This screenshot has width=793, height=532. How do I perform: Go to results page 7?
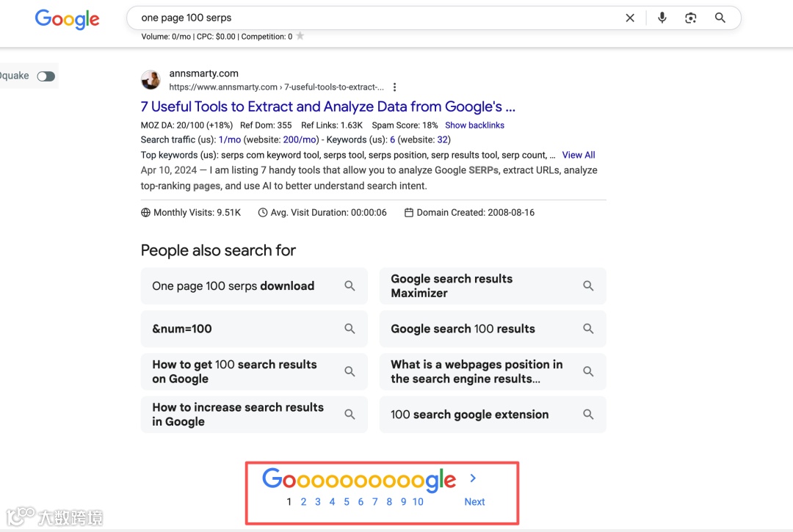coord(374,502)
